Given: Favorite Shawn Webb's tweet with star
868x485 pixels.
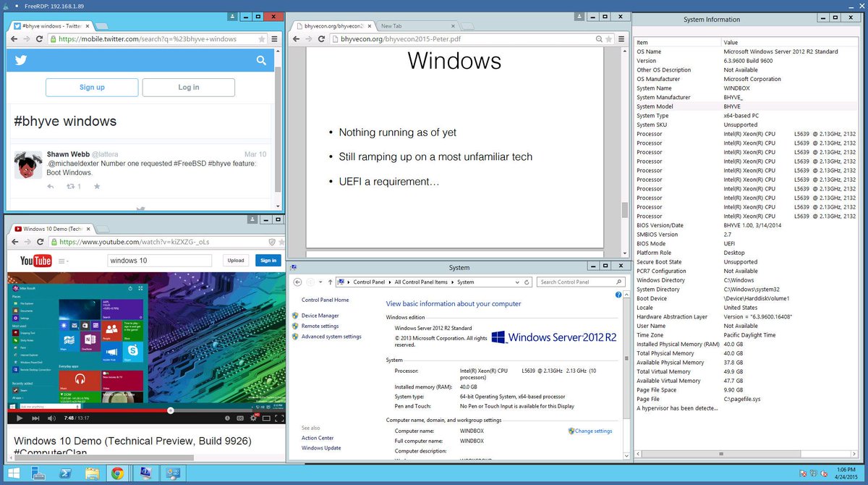Looking at the screenshot, I should click(x=97, y=187).
